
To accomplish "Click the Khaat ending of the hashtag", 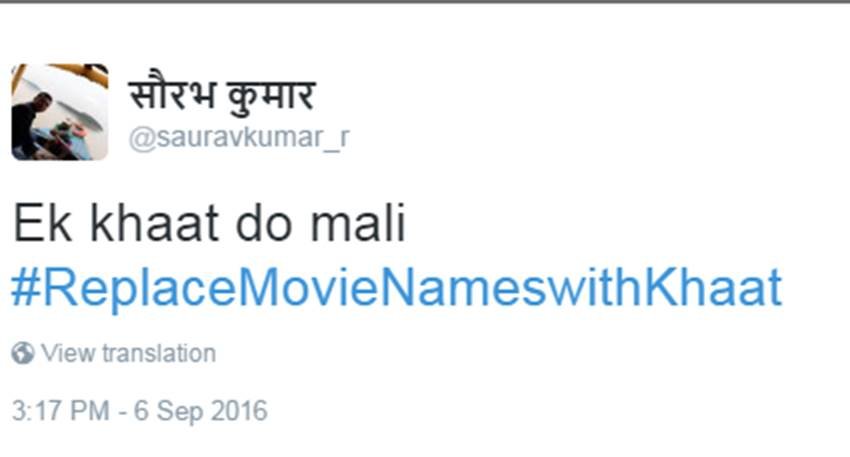I will click(x=713, y=287).
